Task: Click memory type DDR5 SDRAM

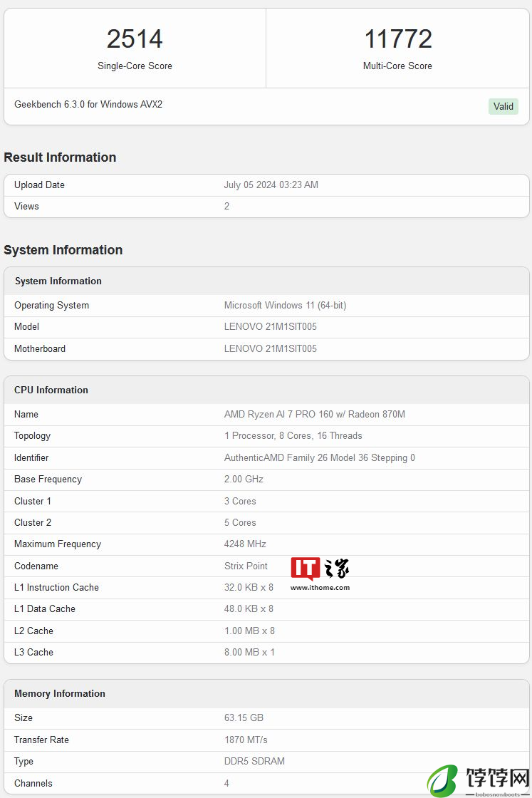Action: pos(254,762)
